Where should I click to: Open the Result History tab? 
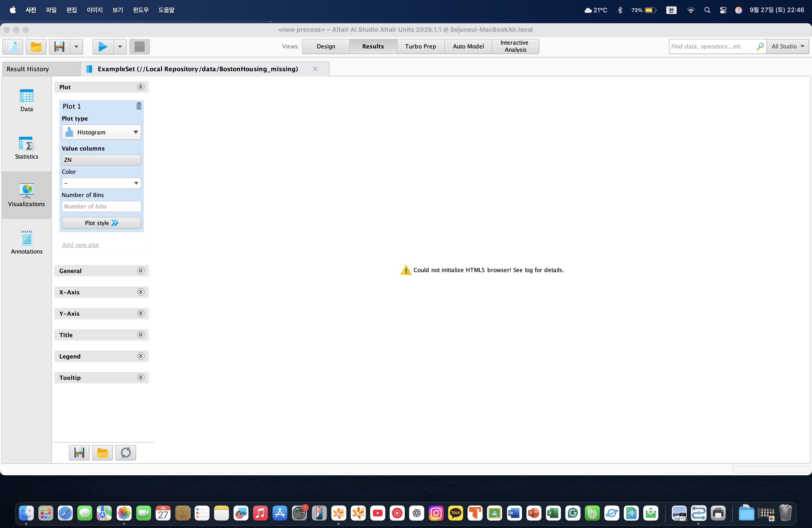pos(28,69)
